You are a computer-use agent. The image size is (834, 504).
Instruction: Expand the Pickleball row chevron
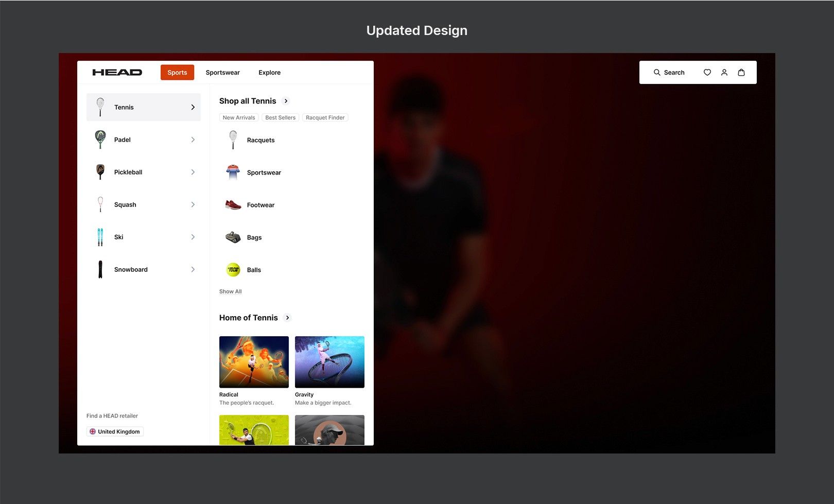(x=193, y=172)
